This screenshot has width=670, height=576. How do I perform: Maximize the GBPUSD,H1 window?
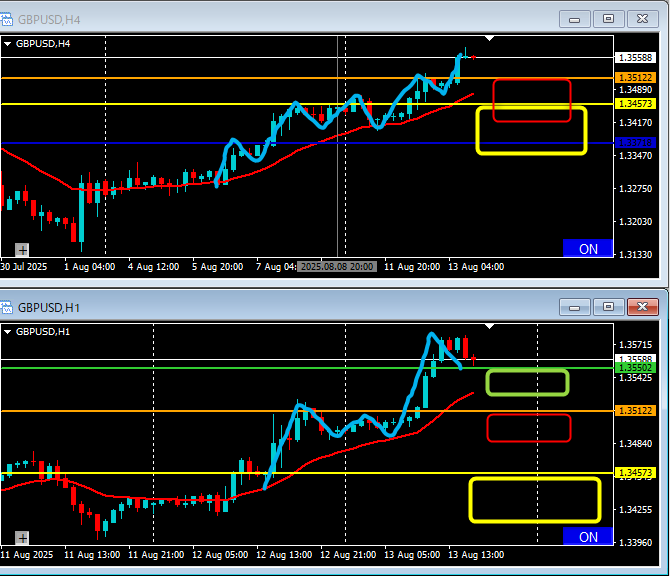click(x=608, y=307)
